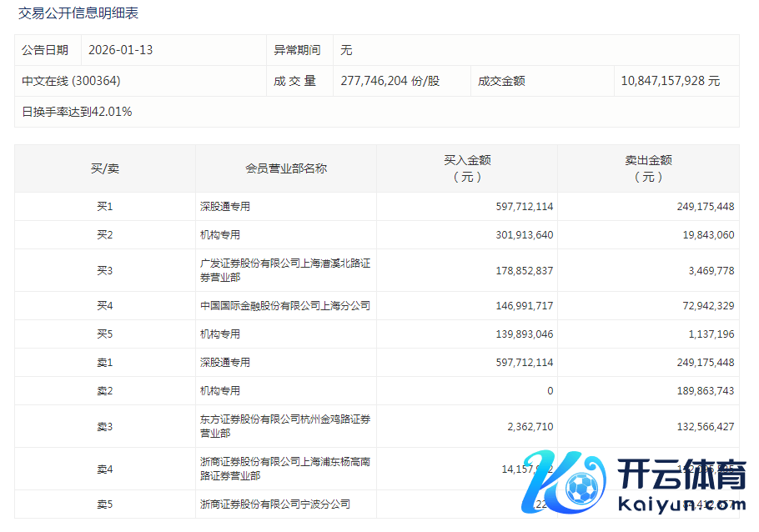Select 东方证券 杭州金鸡路 branch in 卖3 row

point(284,426)
